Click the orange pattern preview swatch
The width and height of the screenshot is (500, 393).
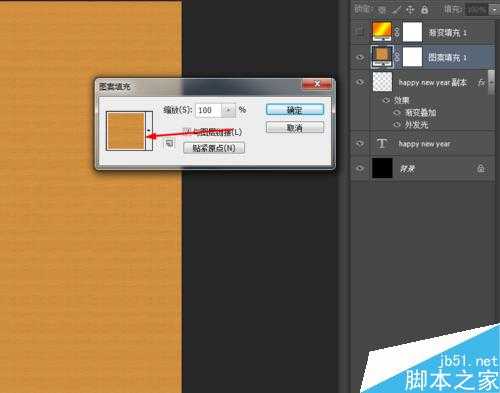tap(126, 131)
